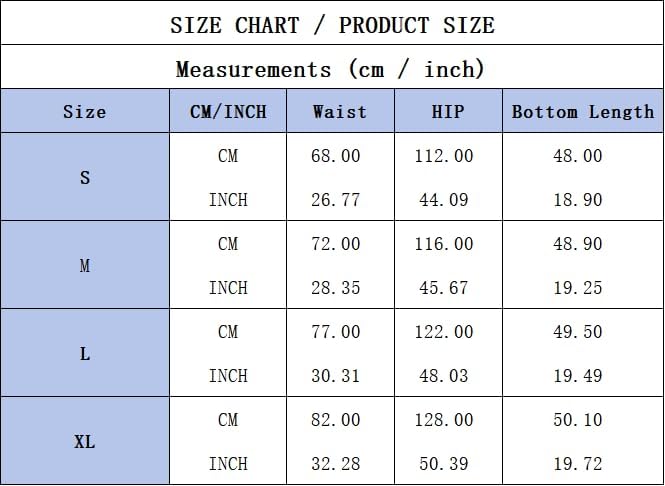Screen dimensions: 665x486
Task: Click the Size column header
Action: (85, 112)
